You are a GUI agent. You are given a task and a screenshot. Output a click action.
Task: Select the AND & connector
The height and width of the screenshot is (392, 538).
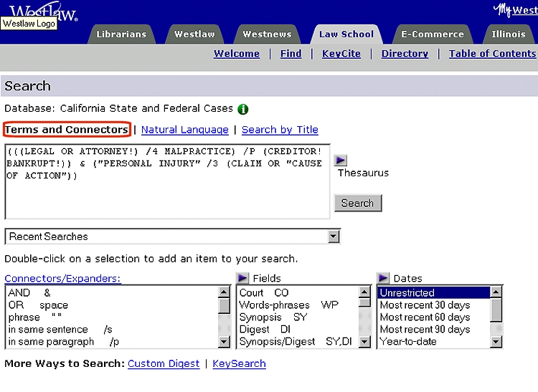click(x=112, y=293)
